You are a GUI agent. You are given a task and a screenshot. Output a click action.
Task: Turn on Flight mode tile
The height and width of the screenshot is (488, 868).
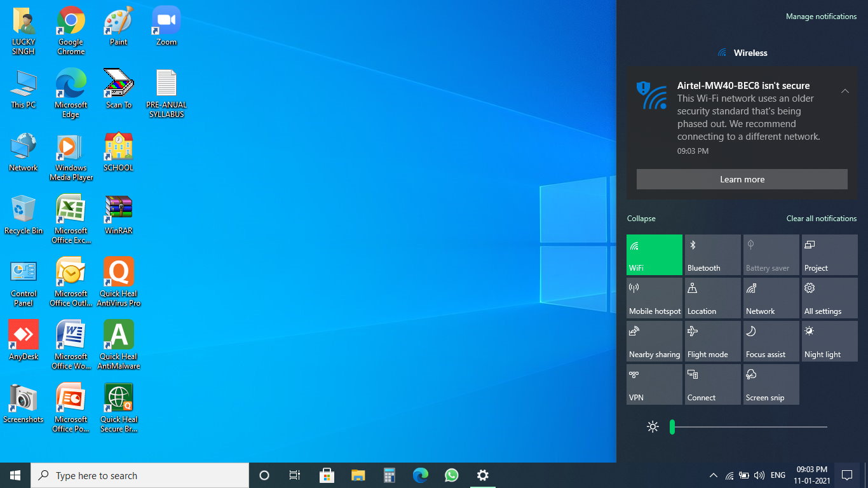coord(713,341)
